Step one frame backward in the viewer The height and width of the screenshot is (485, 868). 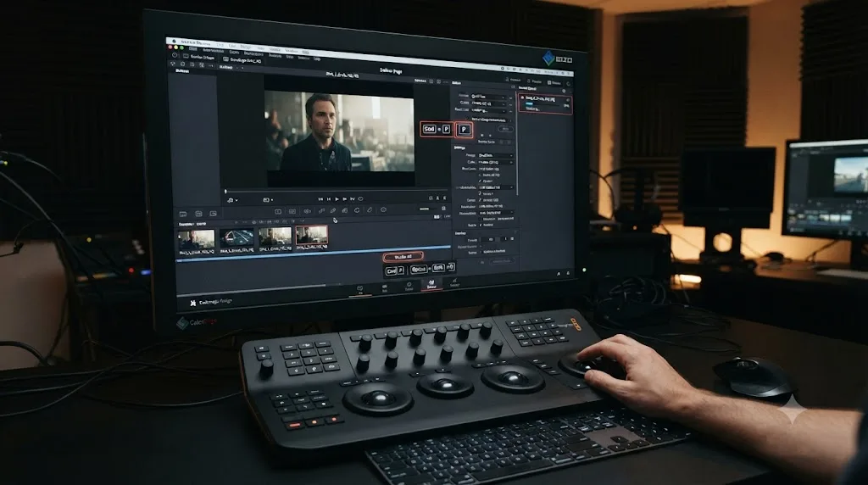(x=329, y=198)
